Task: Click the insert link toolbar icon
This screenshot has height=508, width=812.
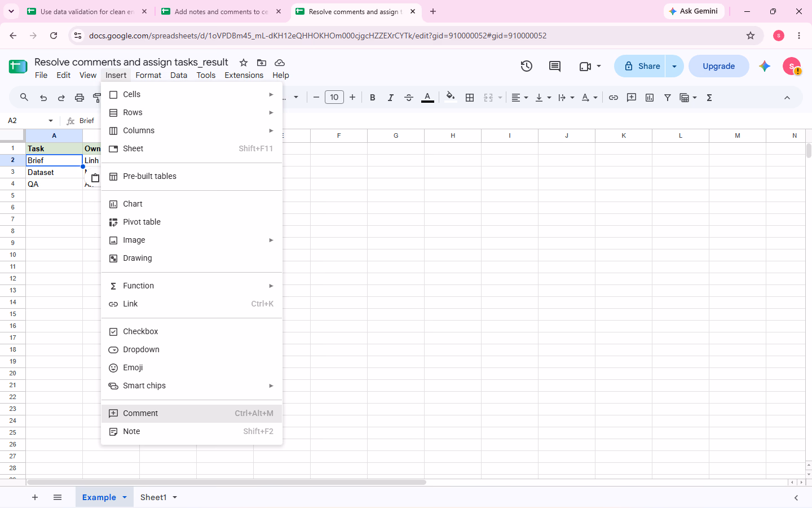Action: click(x=614, y=98)
